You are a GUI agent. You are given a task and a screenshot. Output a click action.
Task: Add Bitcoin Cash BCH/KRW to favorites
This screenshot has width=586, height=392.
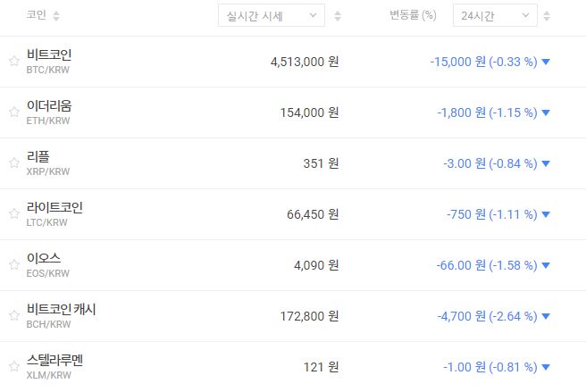[13, 316]
